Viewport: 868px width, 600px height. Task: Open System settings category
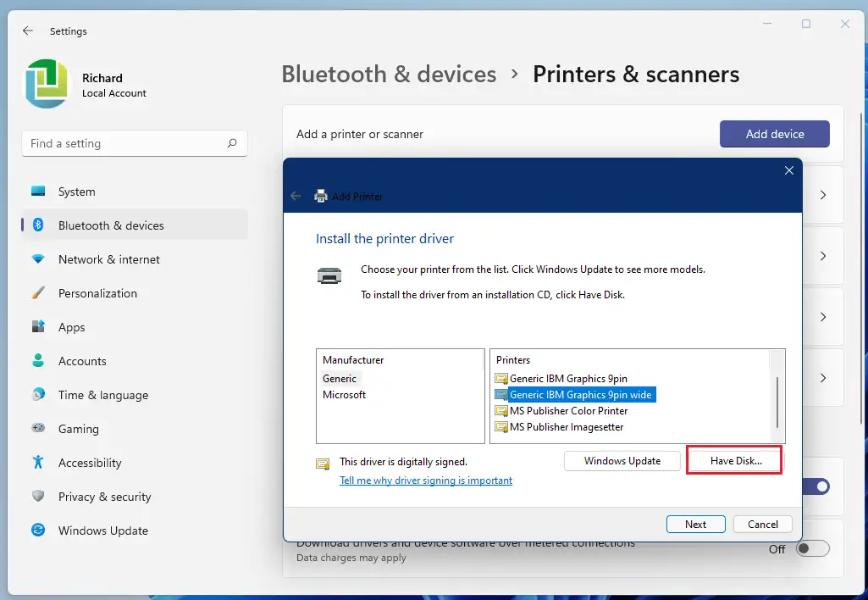click(x=135, y=192)
